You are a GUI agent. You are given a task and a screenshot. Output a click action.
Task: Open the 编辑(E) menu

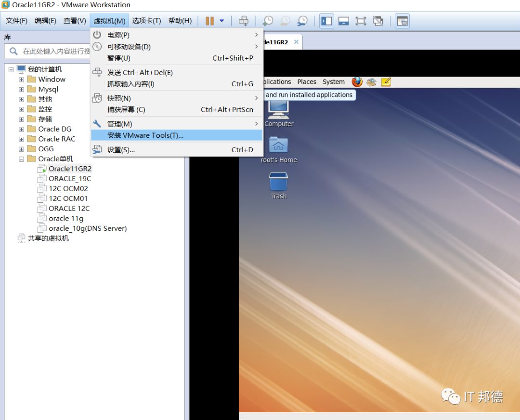pos(45,21)
